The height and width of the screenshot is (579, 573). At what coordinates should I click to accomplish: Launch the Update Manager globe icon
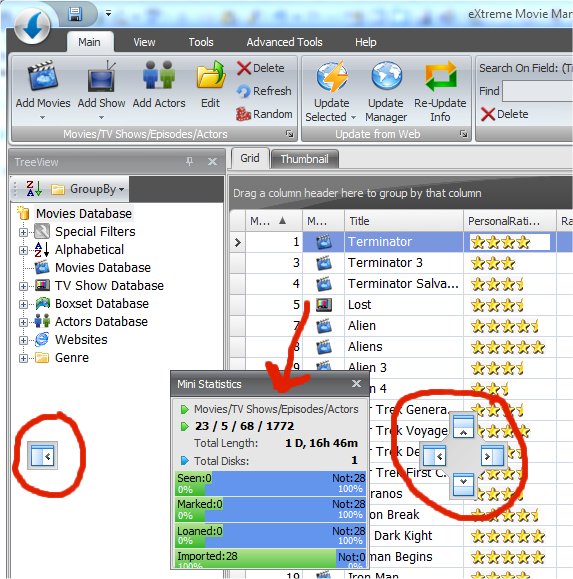[x=386, y=76]
